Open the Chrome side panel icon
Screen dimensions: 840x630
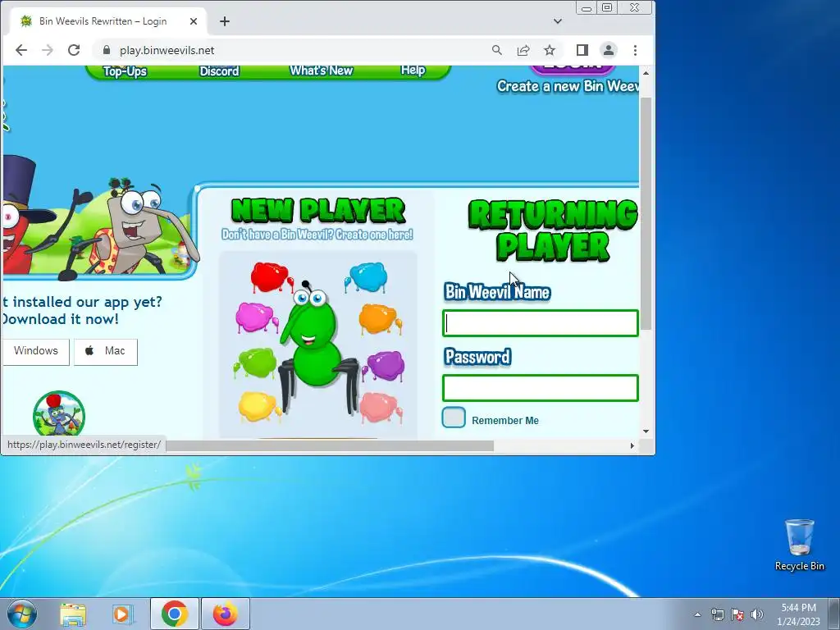pyautogui.click(x=582, y=50)
